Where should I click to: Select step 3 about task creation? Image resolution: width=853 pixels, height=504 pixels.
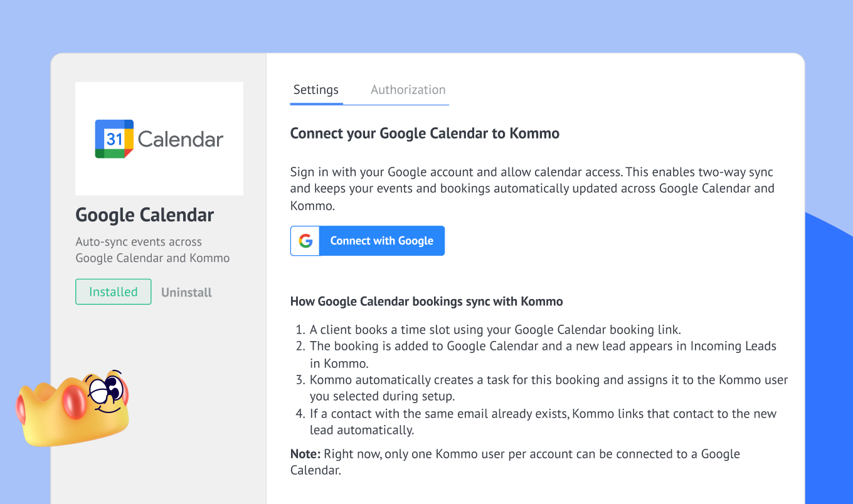click(548, 388)
